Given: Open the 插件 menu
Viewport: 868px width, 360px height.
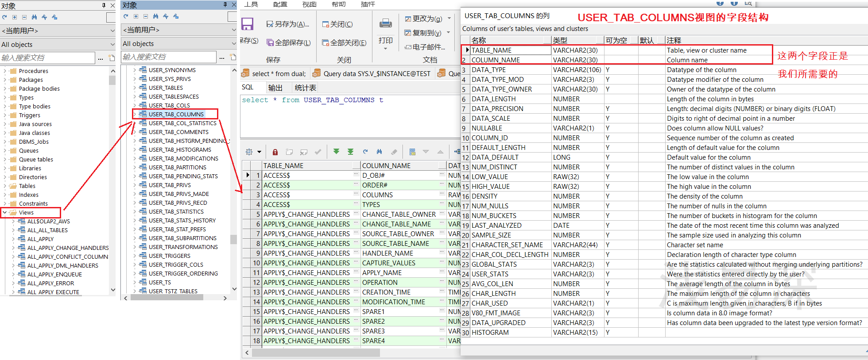Looking at the screenshot, I should 368,4.
